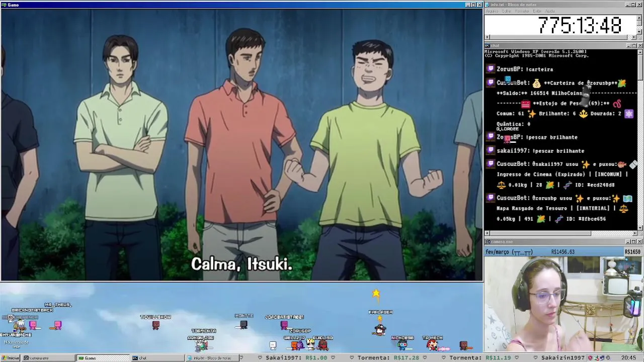Click the heart icon before Tormenta R$17.28
The image size is (644, 362).
point(352,357)
